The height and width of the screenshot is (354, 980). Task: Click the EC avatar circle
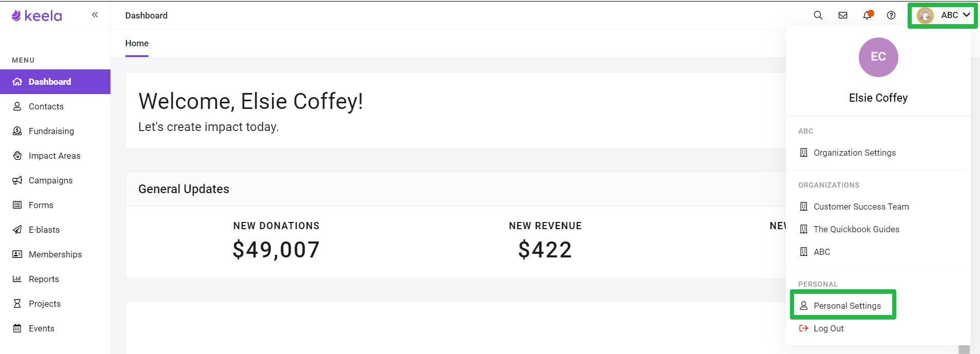pyautogui.click(x=878, y=57)
